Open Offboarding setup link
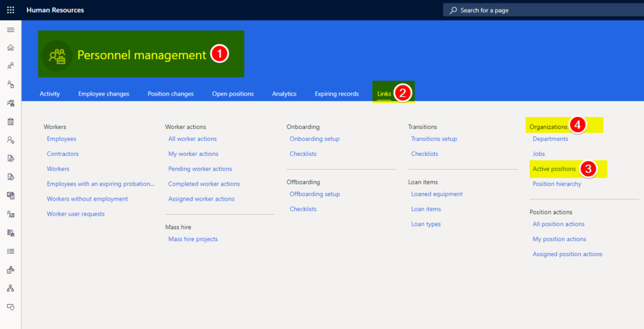This screenshot has width=644, height=329. click(x=314, y=194)
